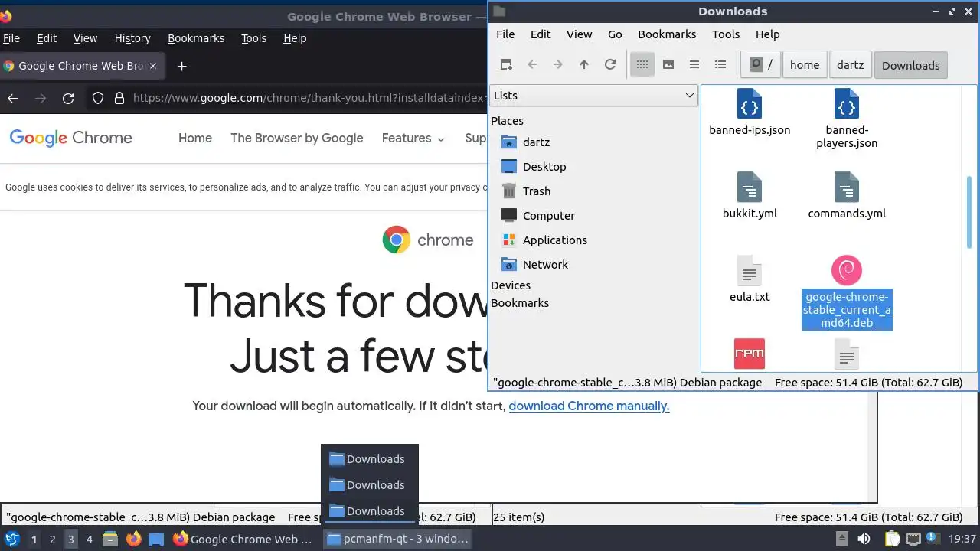
Task: Open the Home link on the Chrome page
Action: [195, 138]
